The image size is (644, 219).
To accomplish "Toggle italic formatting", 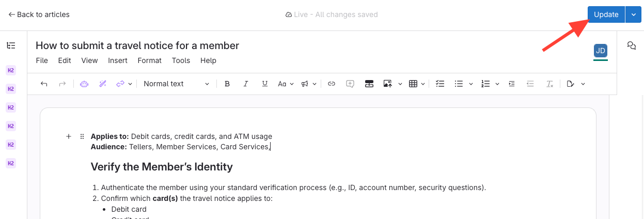I will click(246, 84).
